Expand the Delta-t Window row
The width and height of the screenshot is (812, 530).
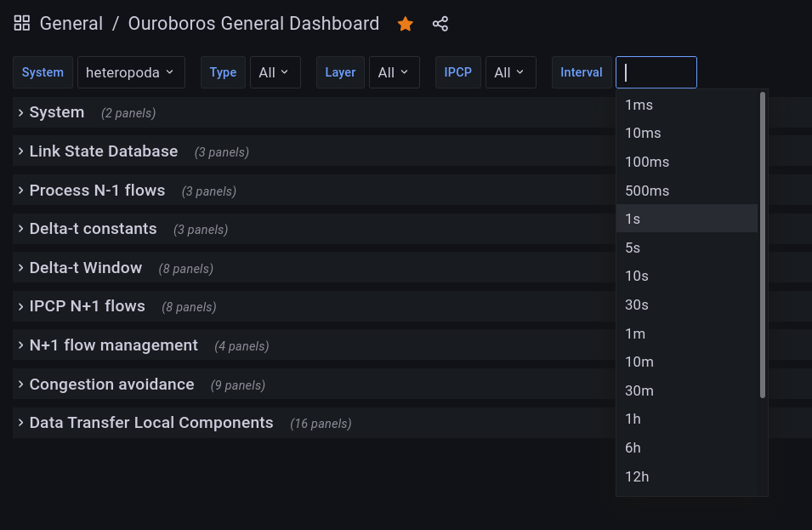tap(85, 268)
